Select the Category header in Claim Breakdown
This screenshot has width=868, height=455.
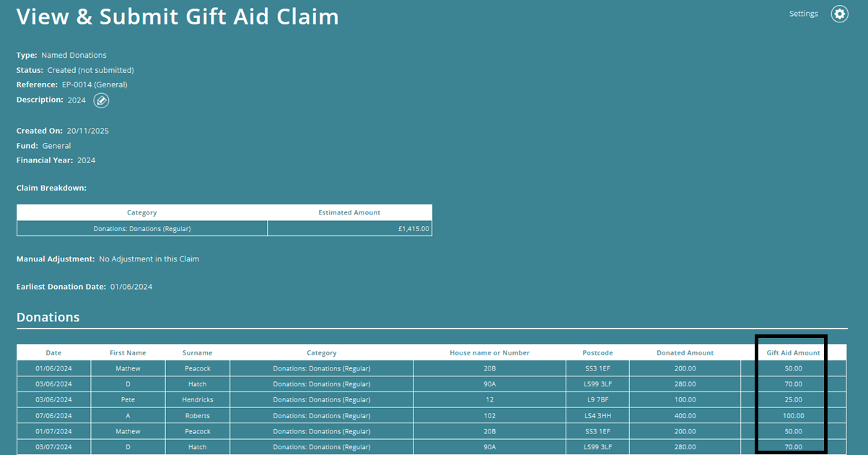pyautogui.click(x=141, y=212)
